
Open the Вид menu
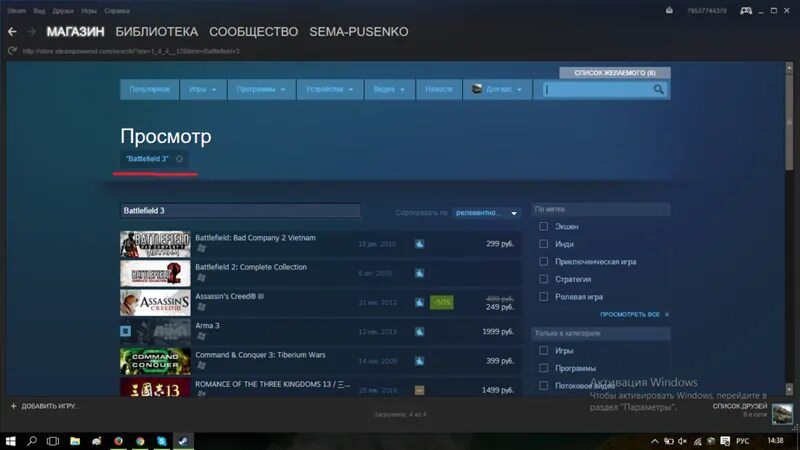(x=39, y=11)
